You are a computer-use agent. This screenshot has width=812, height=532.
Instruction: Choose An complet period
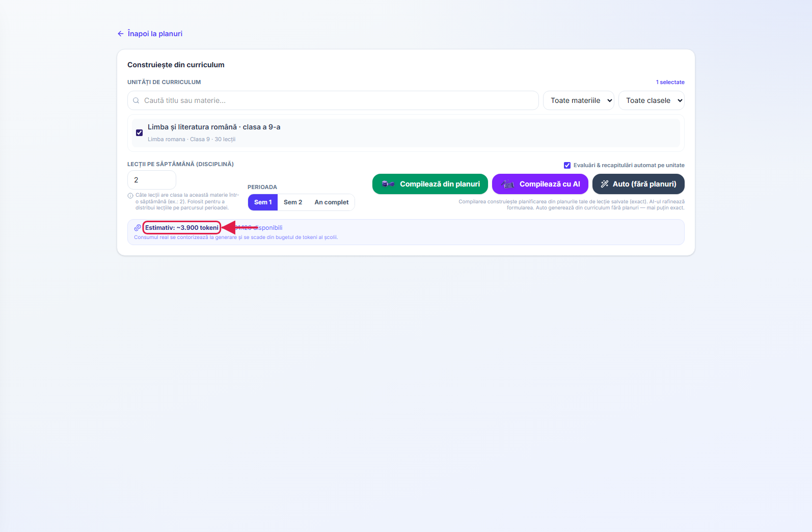pyautogui.click(x=332, y=202)
